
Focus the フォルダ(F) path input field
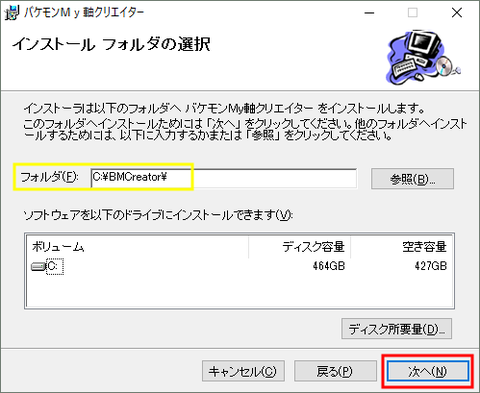coord(224,178)
